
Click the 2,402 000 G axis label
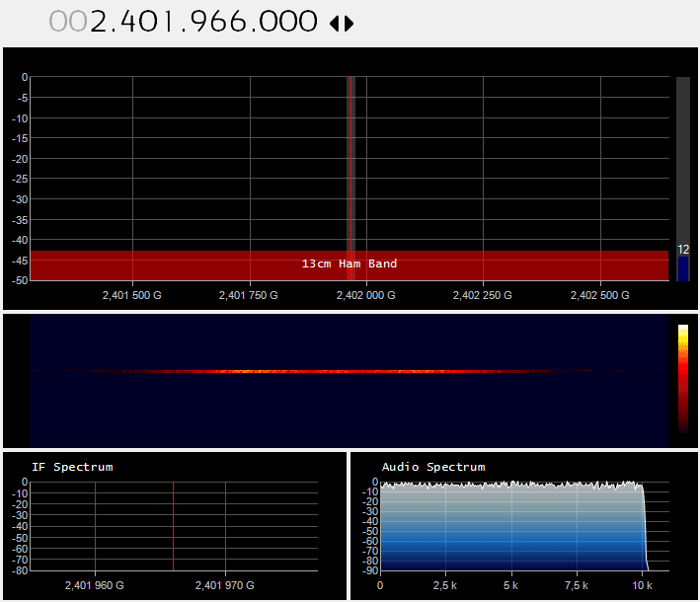coord(365,295)
